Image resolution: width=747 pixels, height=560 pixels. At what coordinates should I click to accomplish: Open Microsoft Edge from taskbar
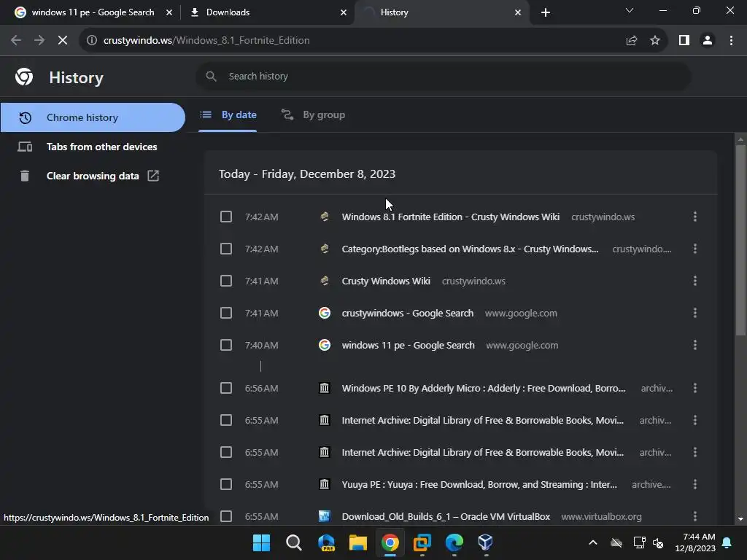point(454,542)
